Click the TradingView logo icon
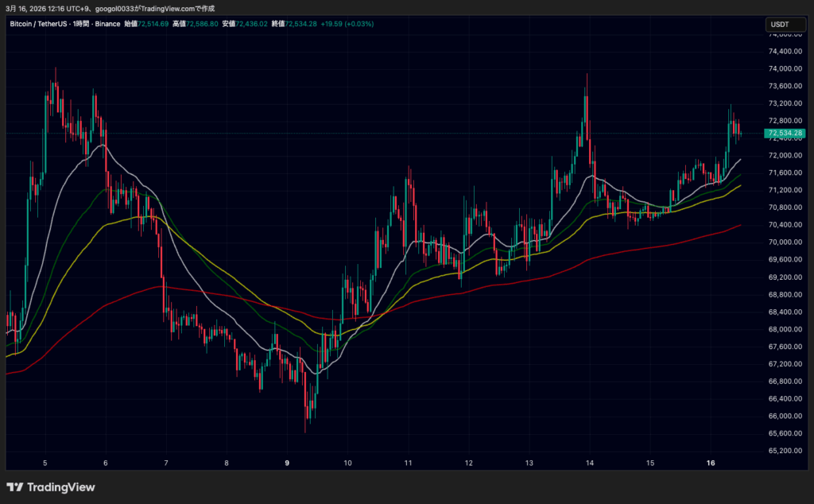The image size is (814, 504). tap(14, 487)
